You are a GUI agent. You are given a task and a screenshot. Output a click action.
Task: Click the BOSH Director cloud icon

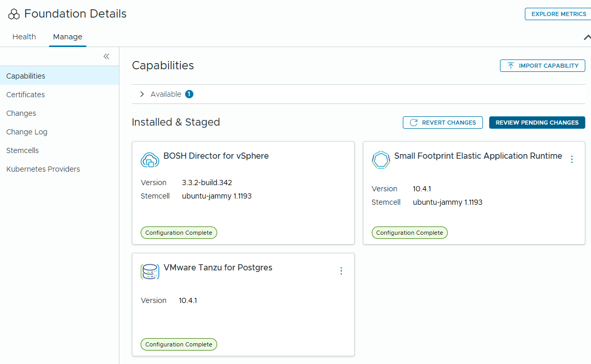pyautogui.click(x=150, y=160)
